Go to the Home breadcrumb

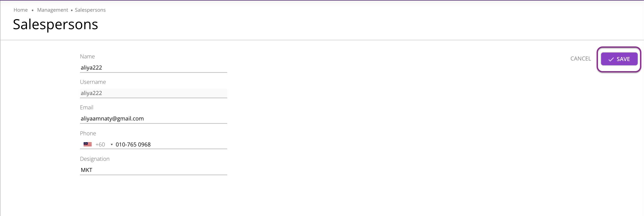click(x=21, y=10)
